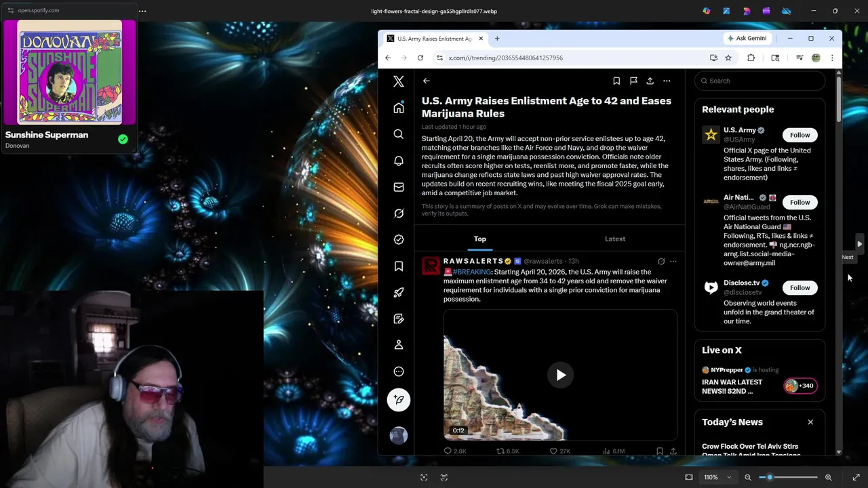Enter fullscreen in photo viewer
868x488 pixels.
pyautogui.click(x=856, y=477)
